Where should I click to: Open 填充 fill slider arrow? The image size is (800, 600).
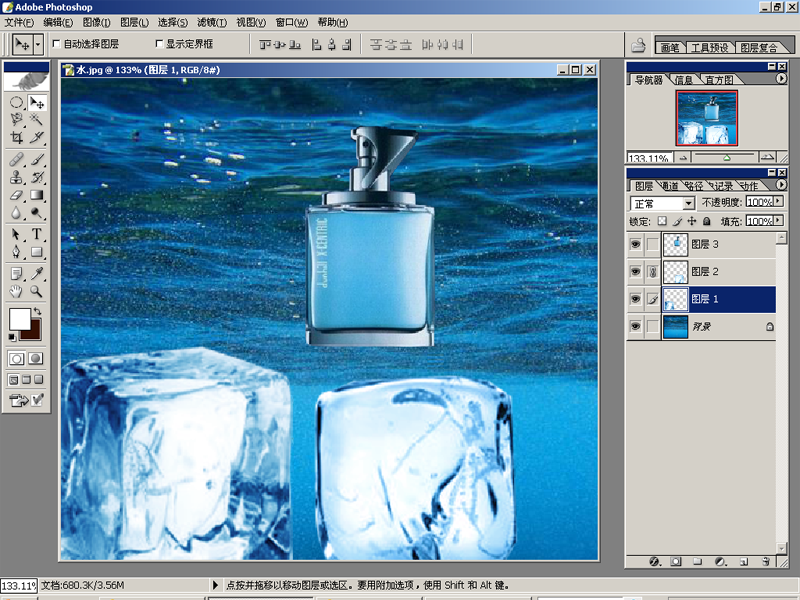(x=778, y=220)
